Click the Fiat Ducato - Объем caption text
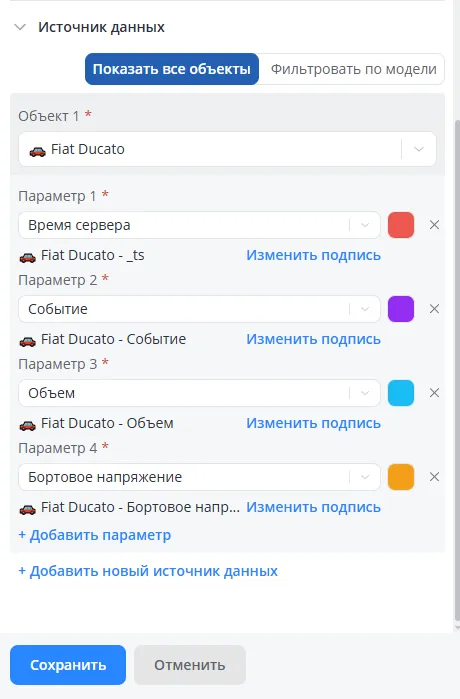This screenshot has width=460, height=699. click(107, 423)
